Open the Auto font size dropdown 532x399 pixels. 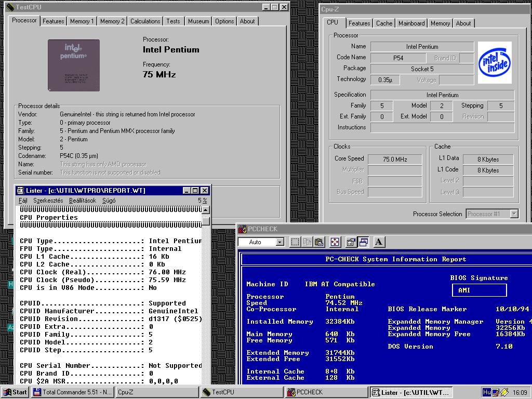click(x=280, y=242)
